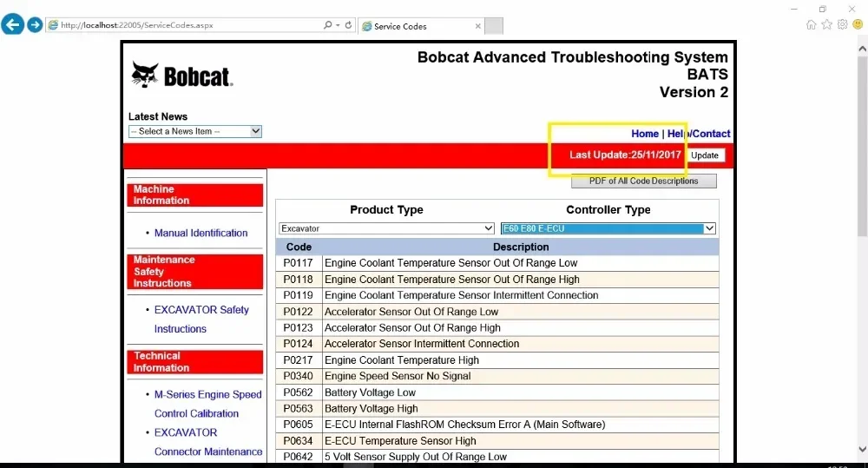
Task: Open Machine Information section
Action: point(194,195)
